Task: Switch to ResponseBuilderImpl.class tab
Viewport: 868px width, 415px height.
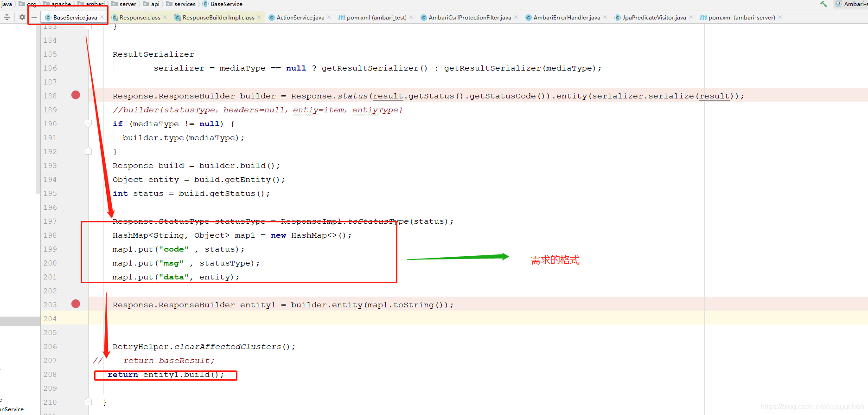Action: click(218, 18)
